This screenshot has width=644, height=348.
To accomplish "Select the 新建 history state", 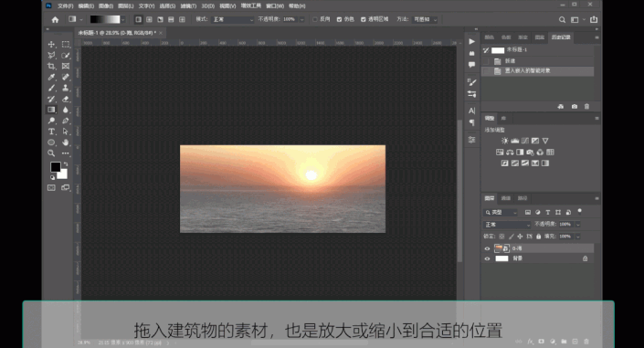I will tap(538, 61).
